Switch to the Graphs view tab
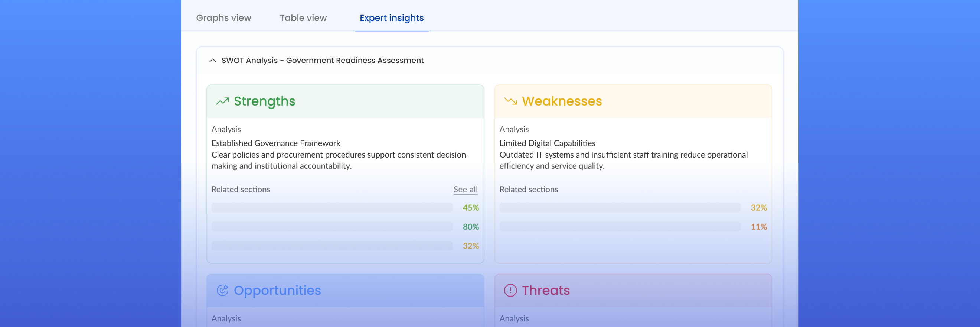This screenshot has height=327, width=980. [224, 18]
